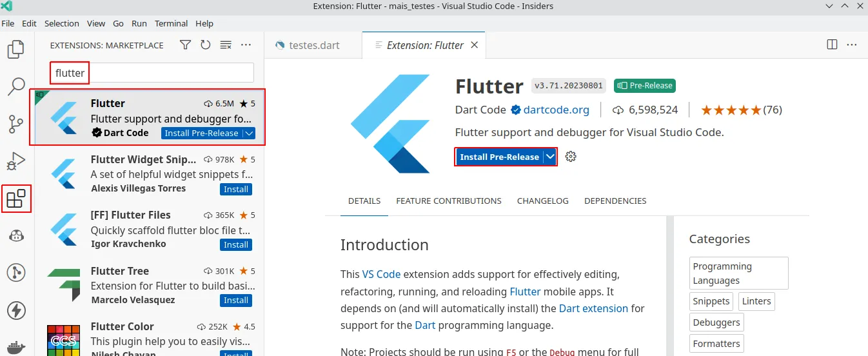The width and height of the screenshot is (868, 356).
Task: Install the Flutter Widget Snippets extension
Action: (236, 189)
